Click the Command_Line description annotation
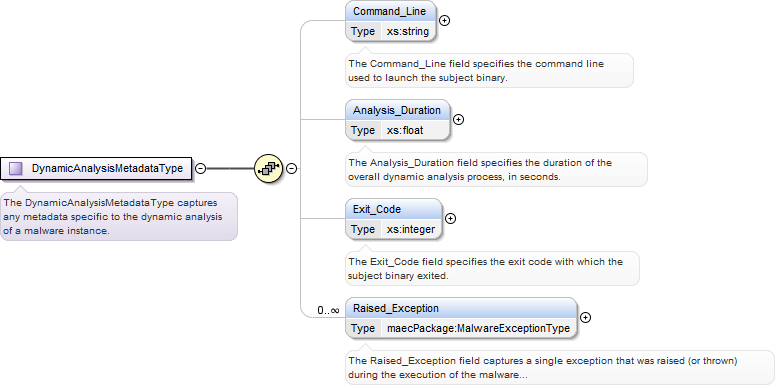 489,71
